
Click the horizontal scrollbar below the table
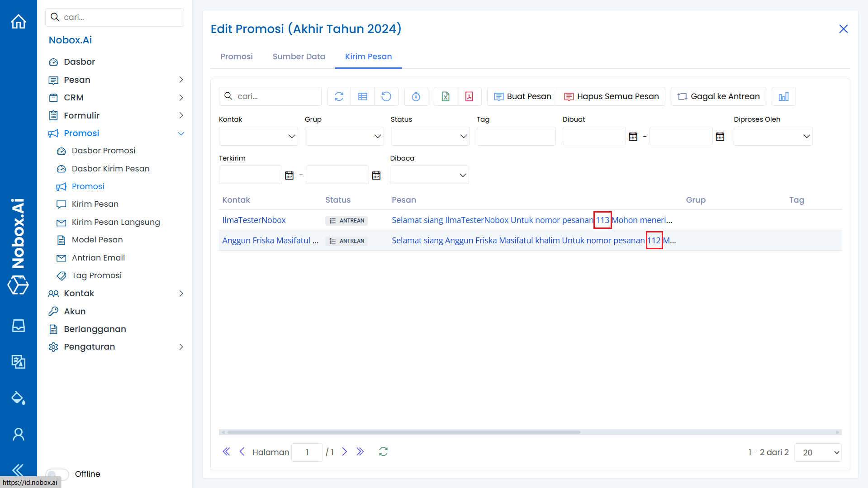403,432
